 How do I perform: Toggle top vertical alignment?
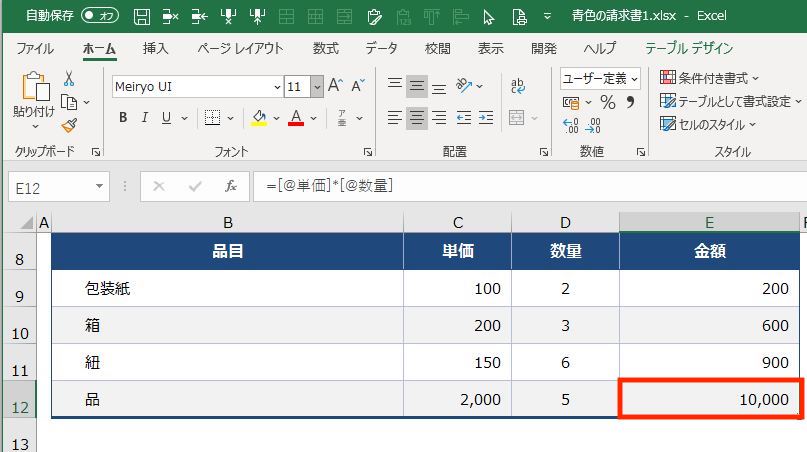395,85
